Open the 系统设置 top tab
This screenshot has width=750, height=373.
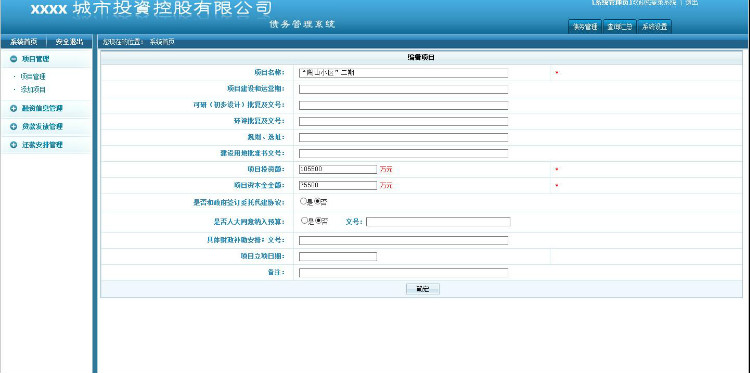tap(654, 27)
